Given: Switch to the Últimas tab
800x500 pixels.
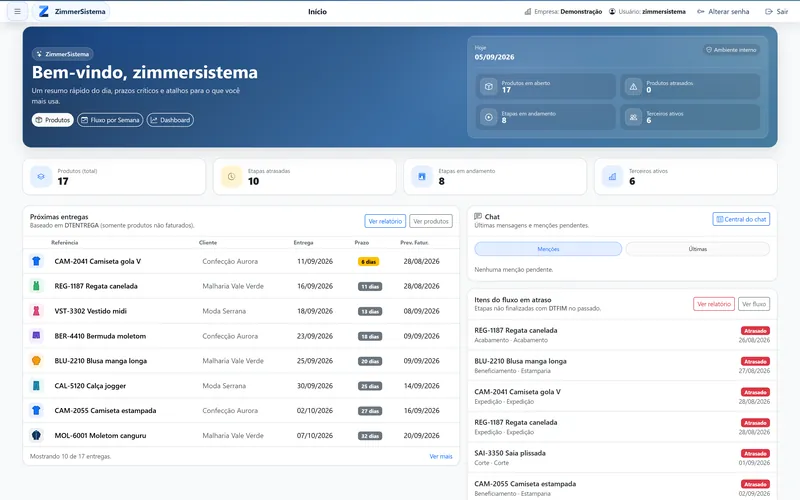Looking at the screenshot, I should 697,249.
